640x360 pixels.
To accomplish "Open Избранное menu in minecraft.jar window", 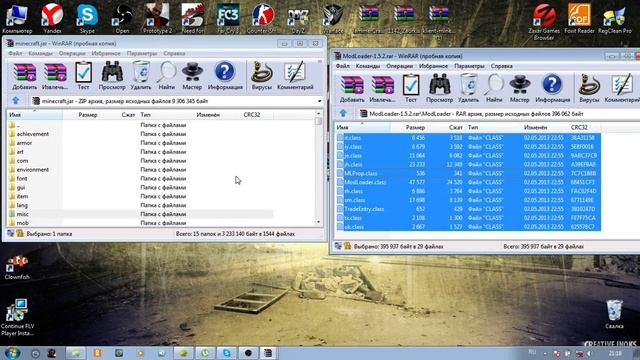I will [106, 53].
